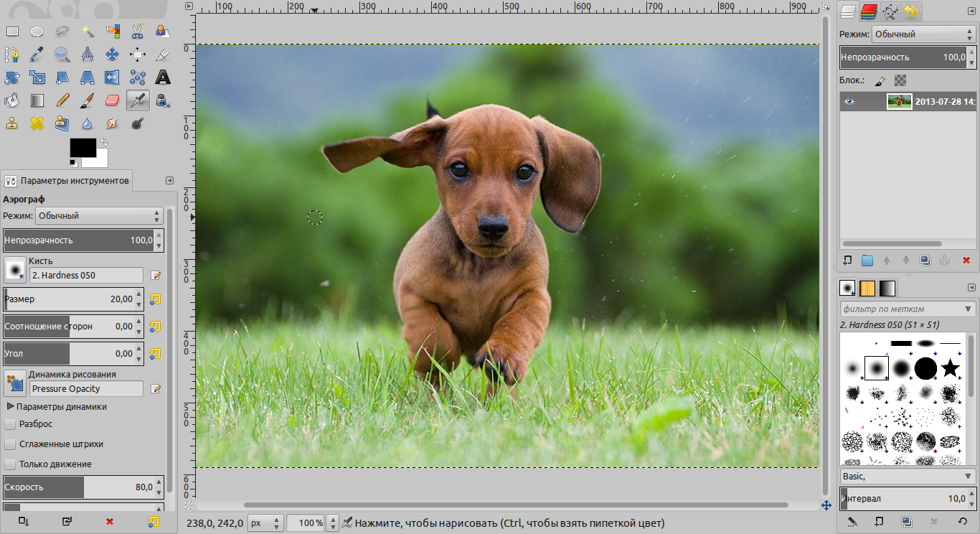Viewport: 980px width, 534px height.
Task: Select the Color Picker eyedropper tool
Action: [x=37, y=54]
